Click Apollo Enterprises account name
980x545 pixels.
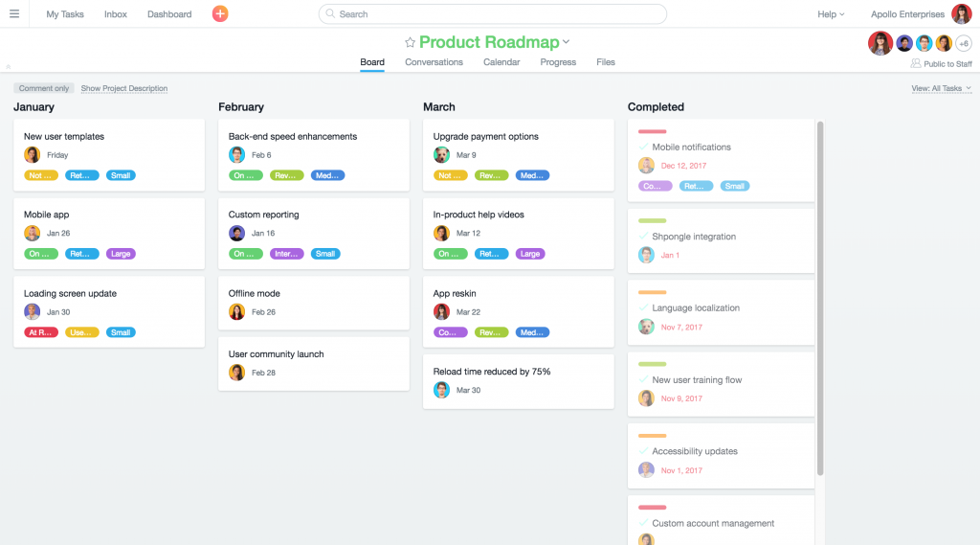pos(907,13)
